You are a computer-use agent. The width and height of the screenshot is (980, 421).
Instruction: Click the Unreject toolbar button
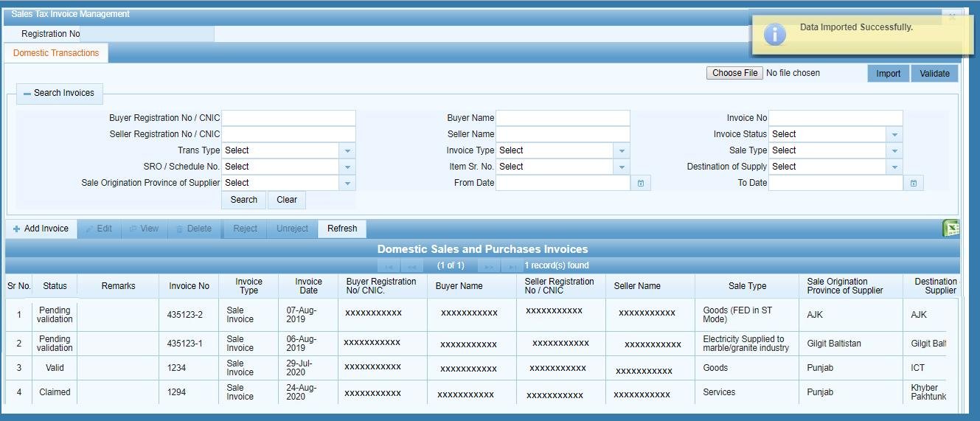[292, 229]
